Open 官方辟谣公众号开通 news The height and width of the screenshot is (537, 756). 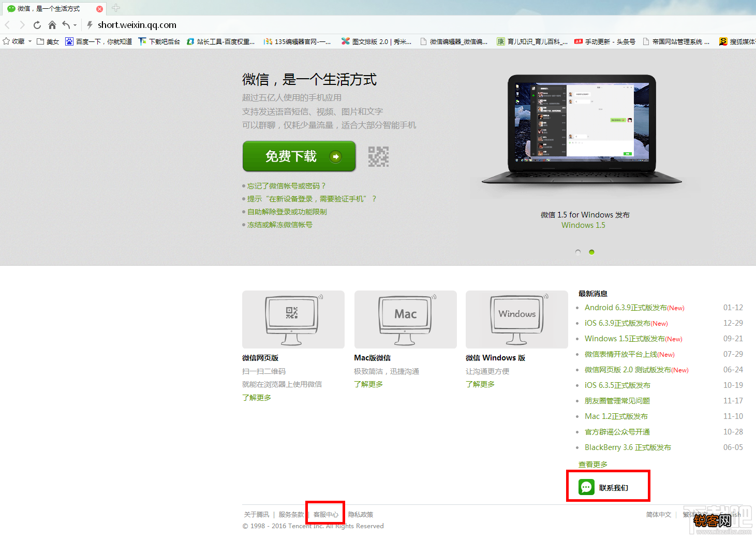click(x=617, y=432)
